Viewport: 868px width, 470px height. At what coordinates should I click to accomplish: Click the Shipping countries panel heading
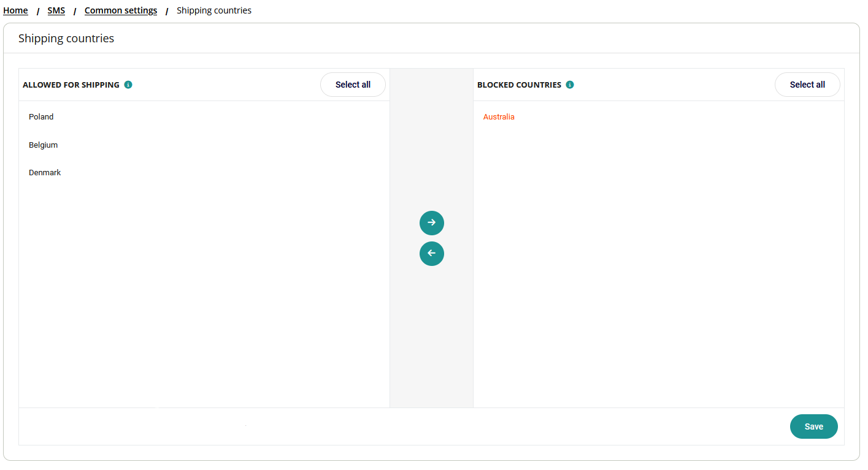click(66, 39)
